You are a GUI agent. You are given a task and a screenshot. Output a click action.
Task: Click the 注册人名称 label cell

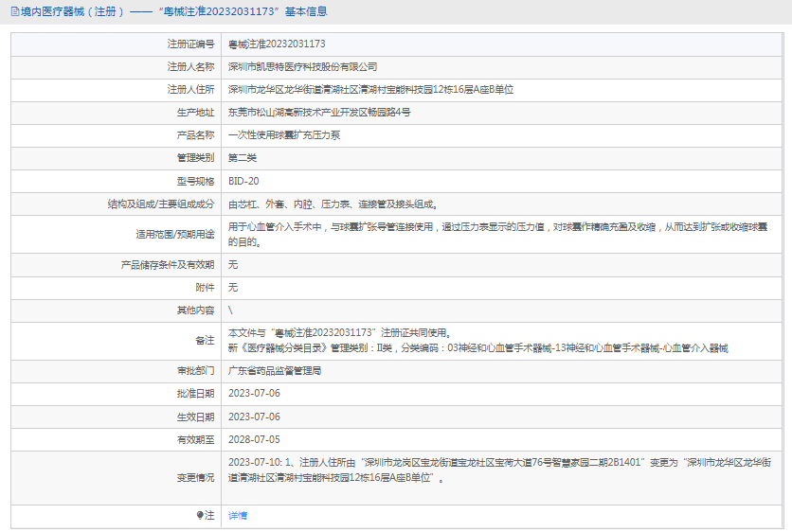click(117, 67)
